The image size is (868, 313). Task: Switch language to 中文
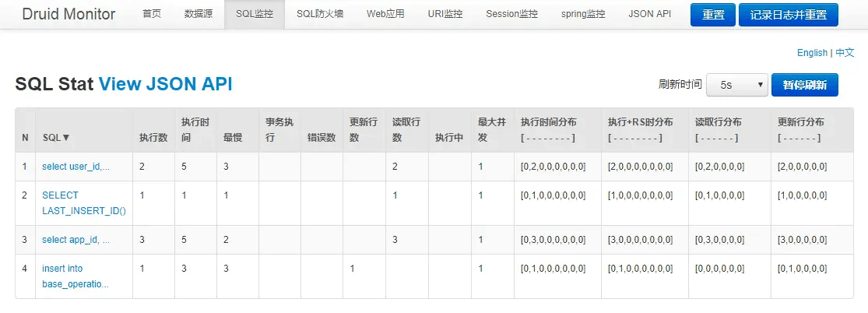[x=845, y=53]
